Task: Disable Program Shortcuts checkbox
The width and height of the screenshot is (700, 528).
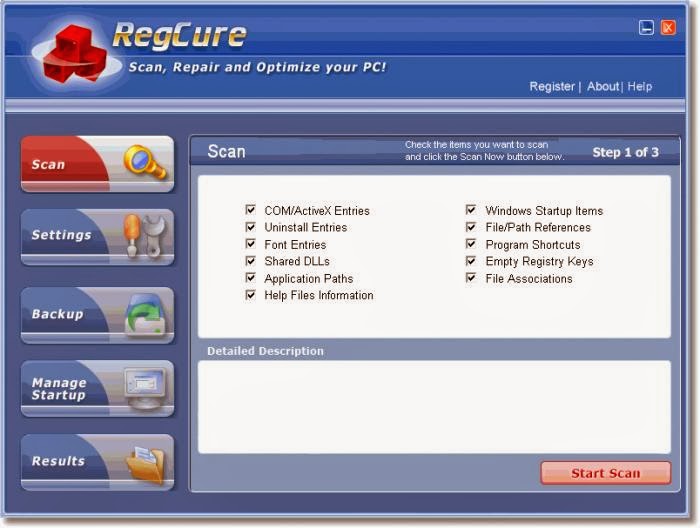Action: pos(471,244)
